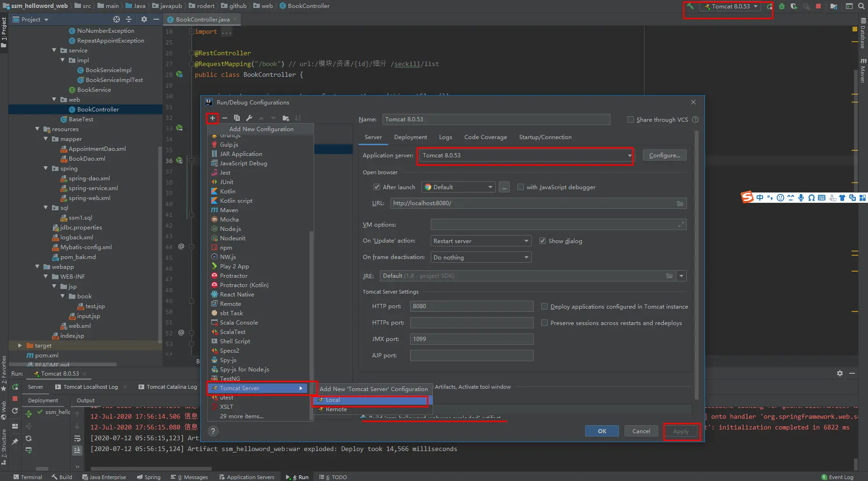Image resolution: width=868 pixels, height=481 pixels.
Task: Enable with JavaScript debugger checkbox
Action: [x=520, y=187]
